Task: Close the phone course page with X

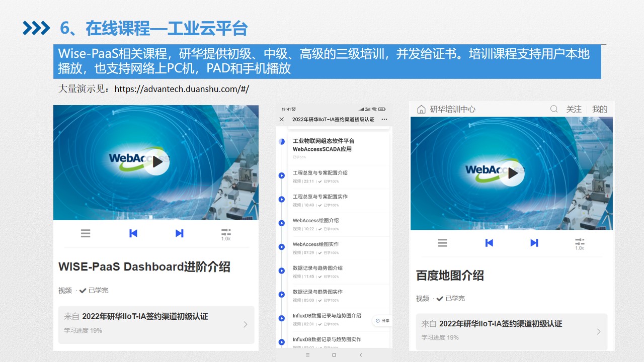Action: tap(282, 120)
